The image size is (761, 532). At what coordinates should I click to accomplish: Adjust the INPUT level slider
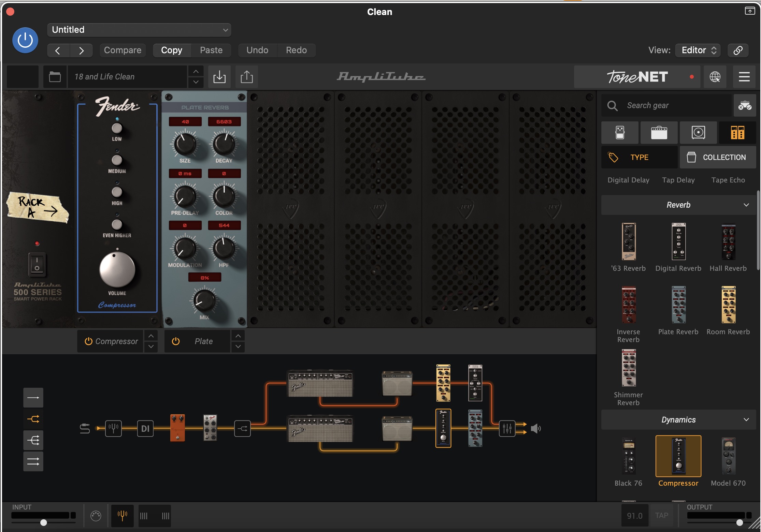click(44, 522)
